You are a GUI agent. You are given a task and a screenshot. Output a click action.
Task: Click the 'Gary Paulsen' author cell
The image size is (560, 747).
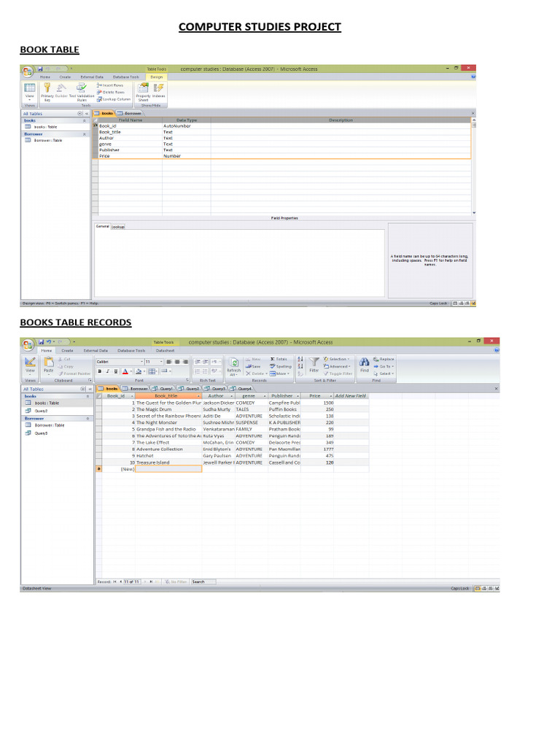(219, 456)
